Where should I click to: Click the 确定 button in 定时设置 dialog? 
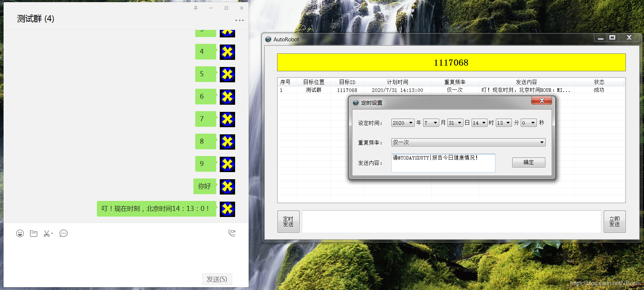pyautogui.click(x=529, y=162)
